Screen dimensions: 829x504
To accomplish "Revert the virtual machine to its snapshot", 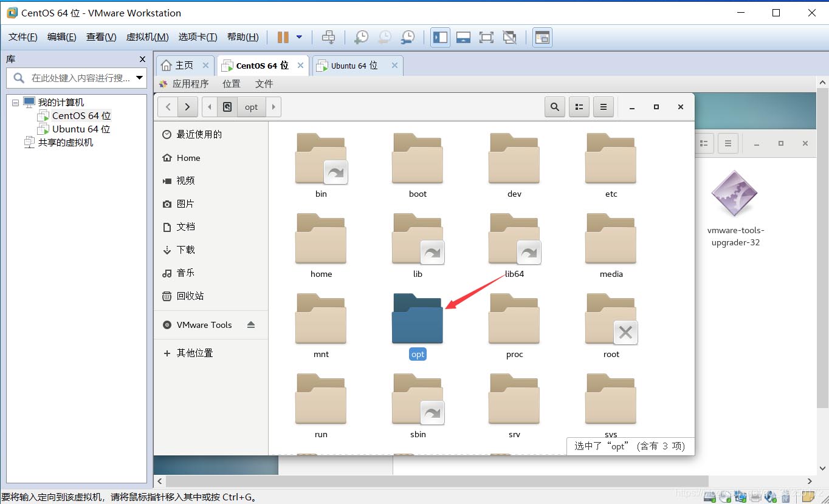I will pos(384,38).
